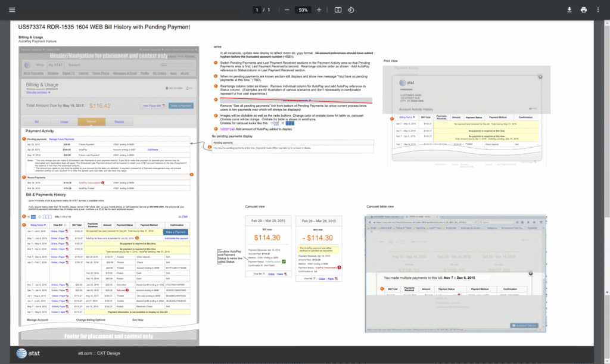Click the AT&T globe logo in the footer
This screenshot has width=610, height=364.
click(21, 353)
